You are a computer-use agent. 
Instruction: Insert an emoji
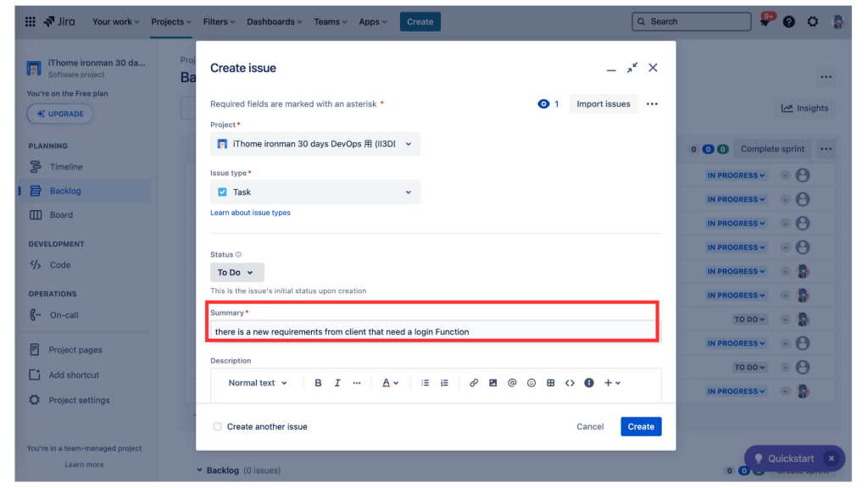click(x=531, y=383)
